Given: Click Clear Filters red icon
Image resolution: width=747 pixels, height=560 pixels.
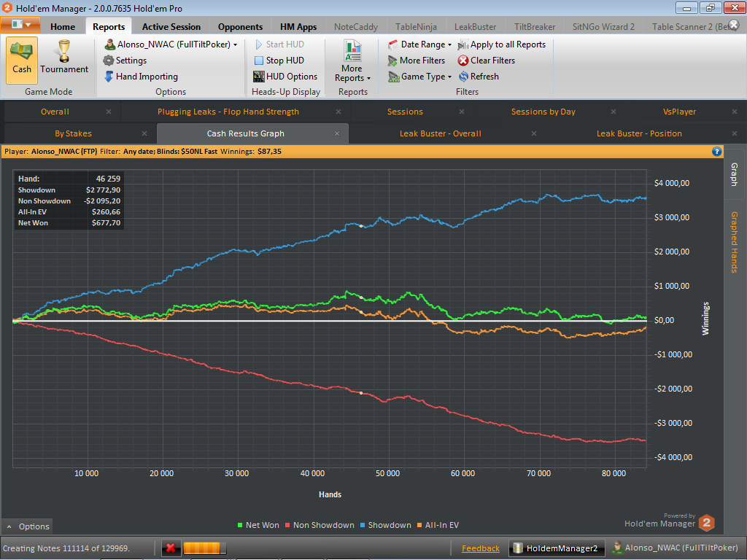Looking at the screenshot, I should (462, 61).
